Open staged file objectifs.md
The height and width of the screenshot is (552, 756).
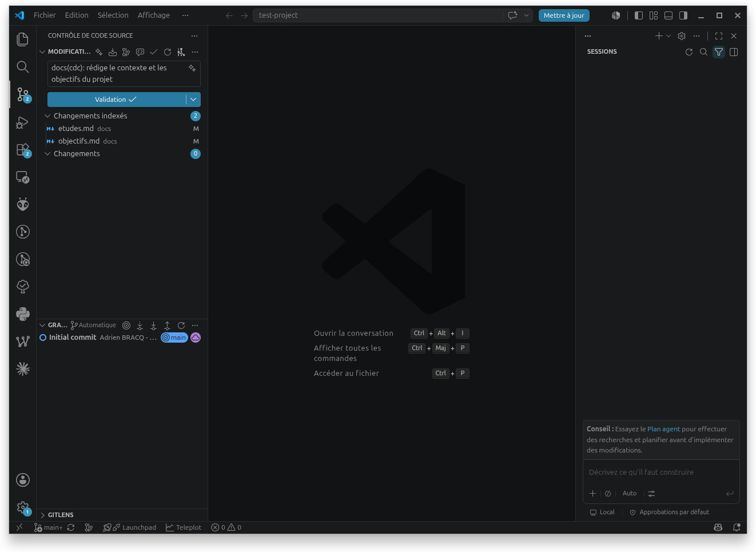(x=122, y=141)
